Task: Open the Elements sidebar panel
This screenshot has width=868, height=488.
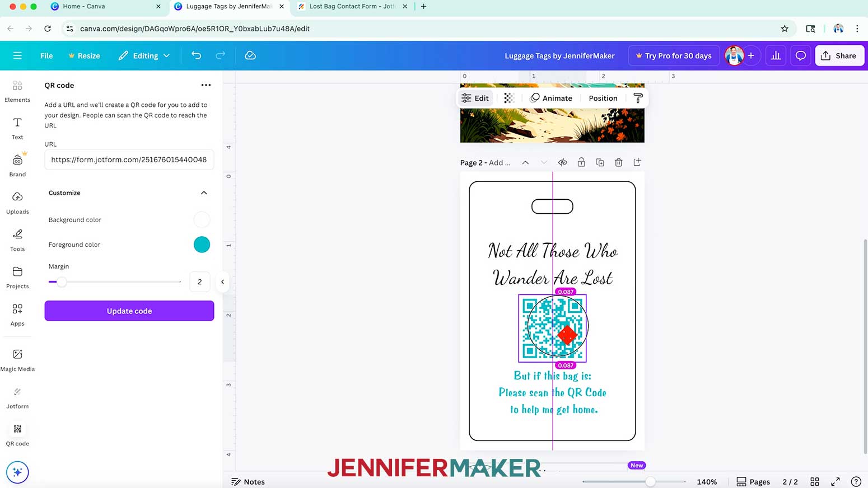Action: tap(17, 91)
